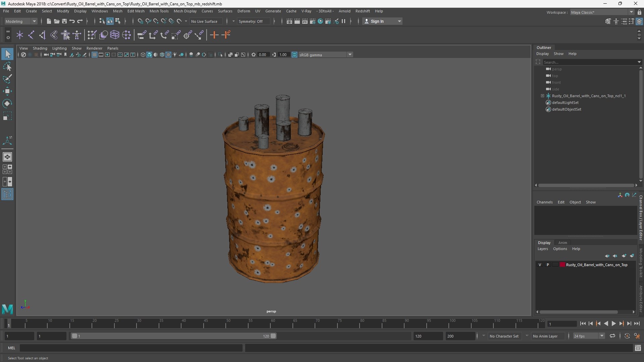Switch to the Anim layer tab

tap(562, 243)
